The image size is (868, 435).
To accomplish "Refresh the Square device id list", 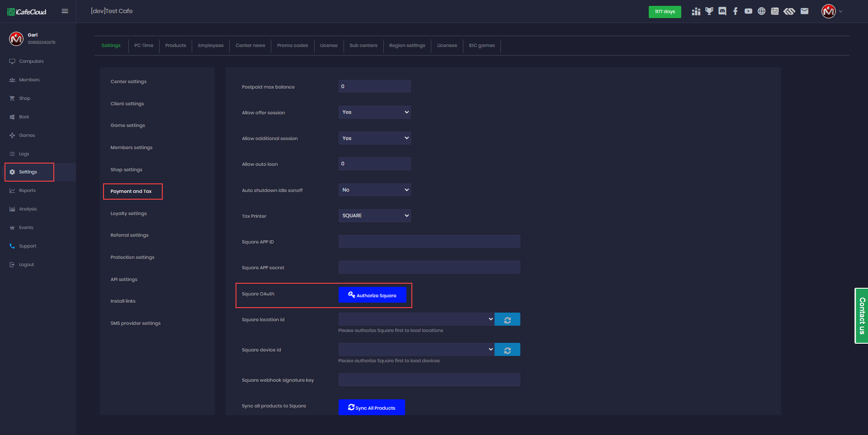I will (x=507, y=350).
